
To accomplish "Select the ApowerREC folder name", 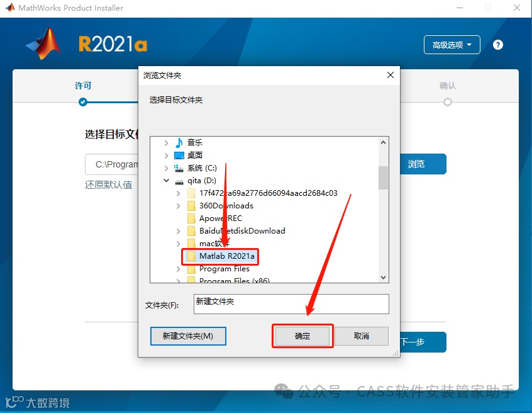I will tap(221, 218).
